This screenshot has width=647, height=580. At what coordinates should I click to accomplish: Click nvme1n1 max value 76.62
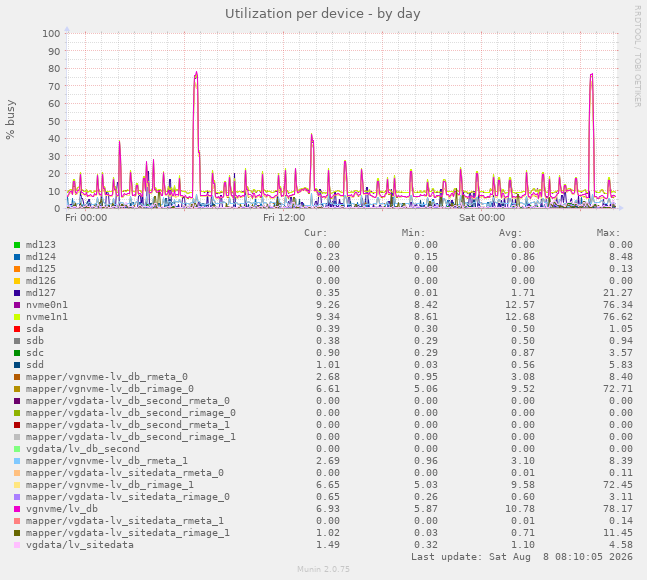coord(618,317)
